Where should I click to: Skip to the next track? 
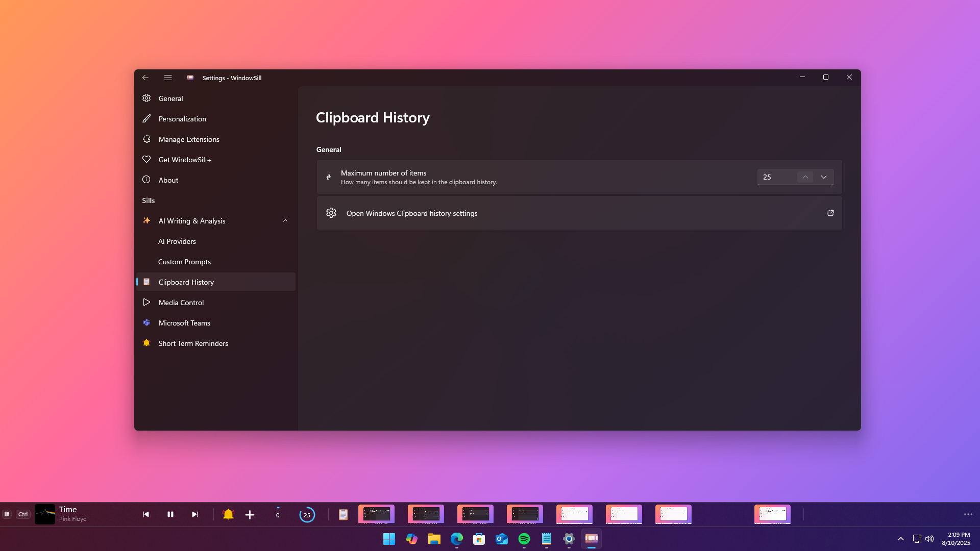194,514
